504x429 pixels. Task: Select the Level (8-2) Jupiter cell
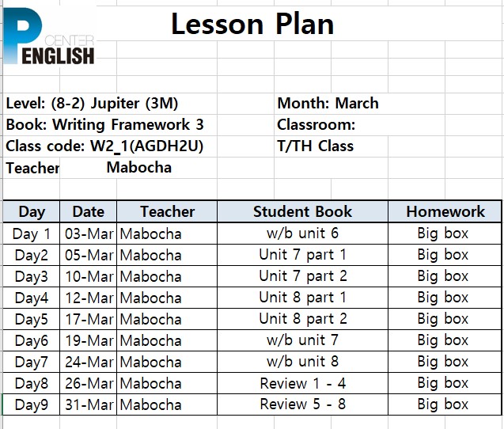[92, 104]
